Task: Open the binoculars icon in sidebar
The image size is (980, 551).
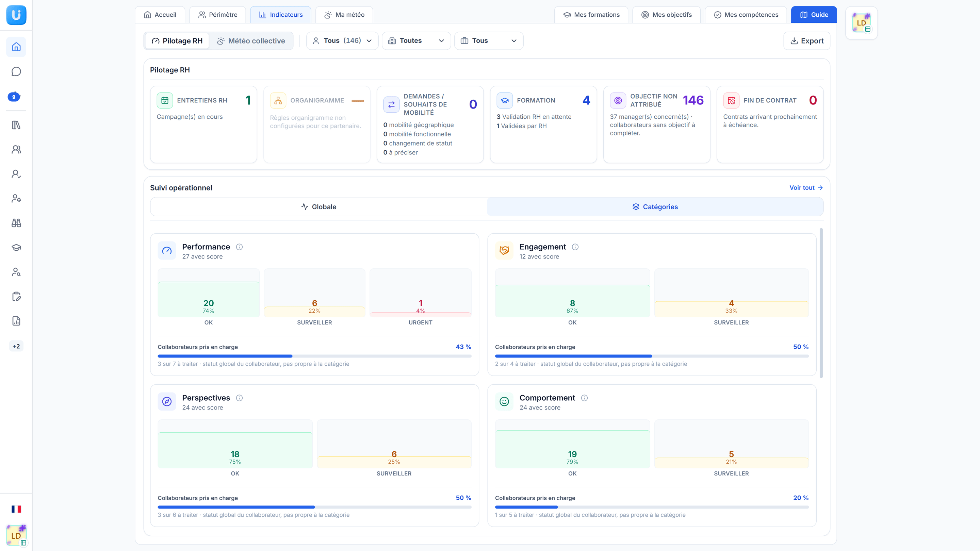Action: [x=16, y=223]
